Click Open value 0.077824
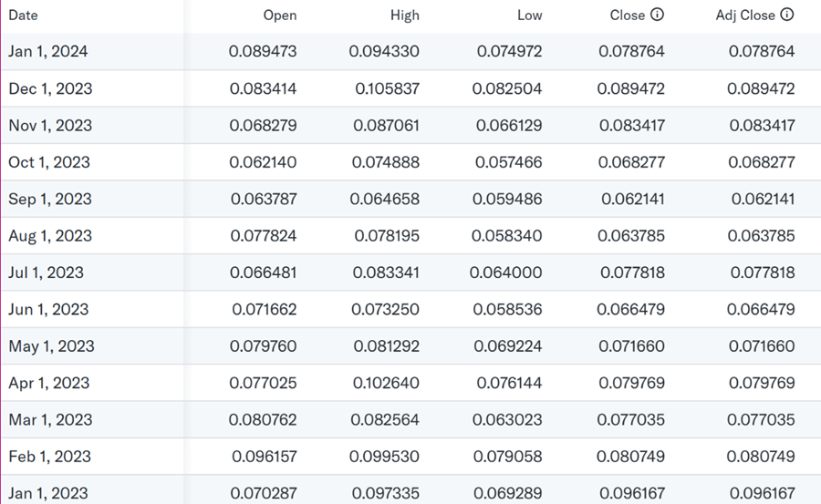 point(264,235)
